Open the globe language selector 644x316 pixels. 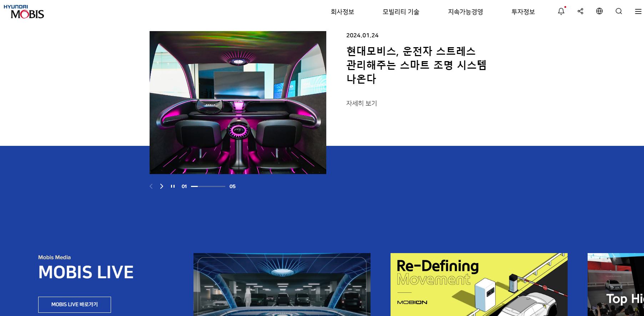pyautogui.click(x=599, y=11)
